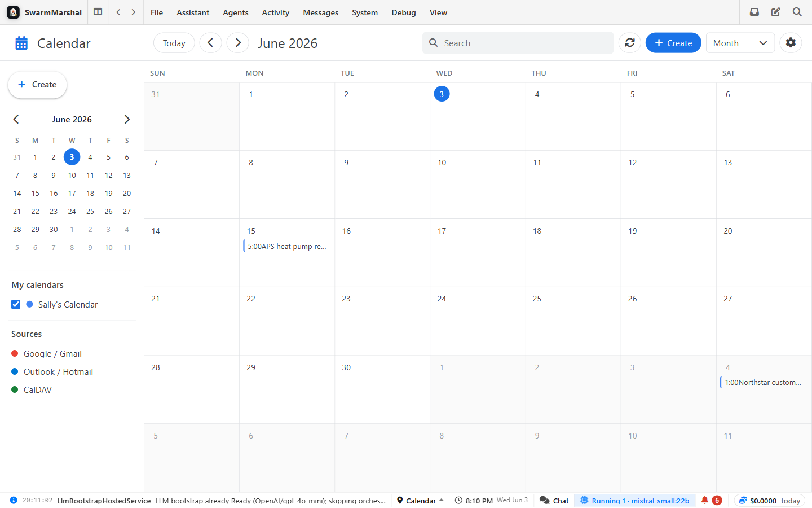This screenshot has height=508, width=812.
Task: Select the Google / Gmail source
Action: (52, 354)
